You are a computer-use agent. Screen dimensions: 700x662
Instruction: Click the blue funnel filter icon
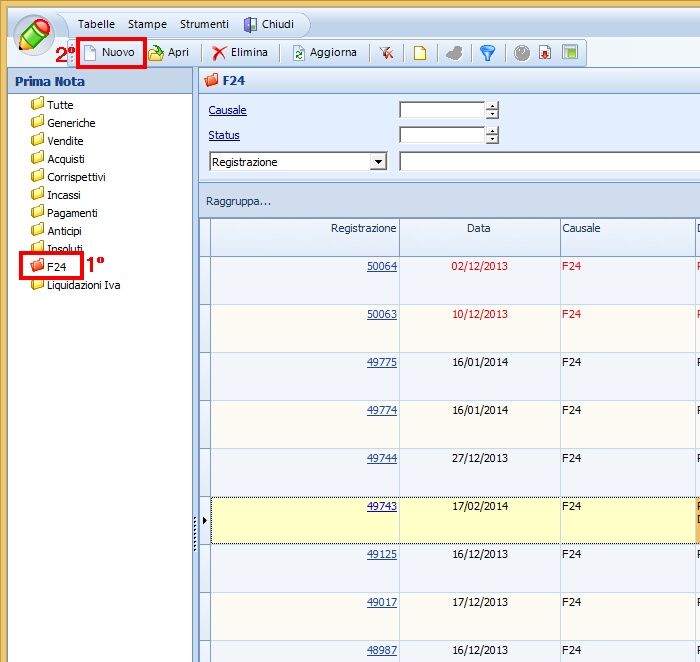tap(487, 53)
